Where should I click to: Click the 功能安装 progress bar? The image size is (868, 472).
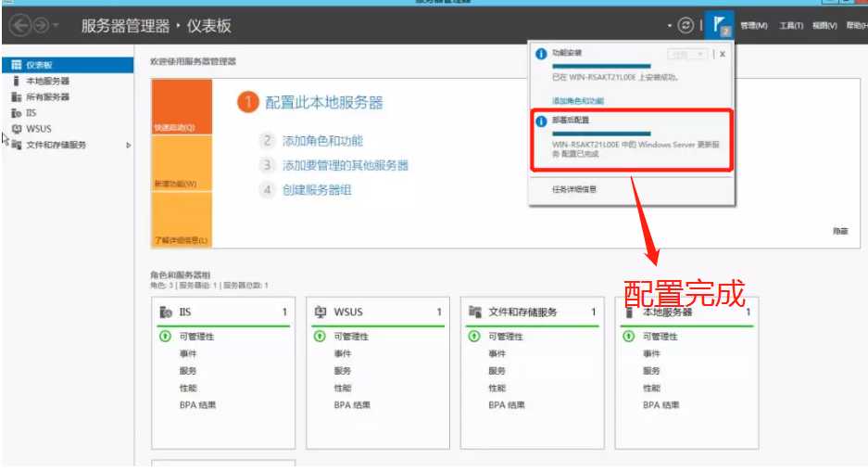pyautogui.click(x=601, y=66)
